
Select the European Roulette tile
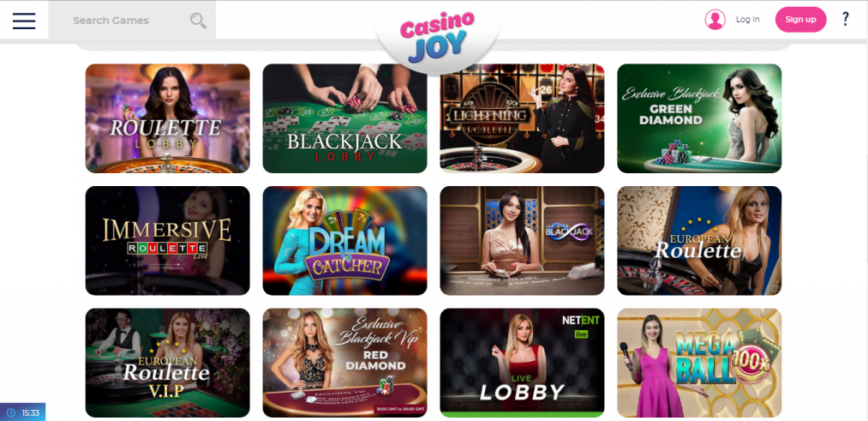tap(699, 240)
